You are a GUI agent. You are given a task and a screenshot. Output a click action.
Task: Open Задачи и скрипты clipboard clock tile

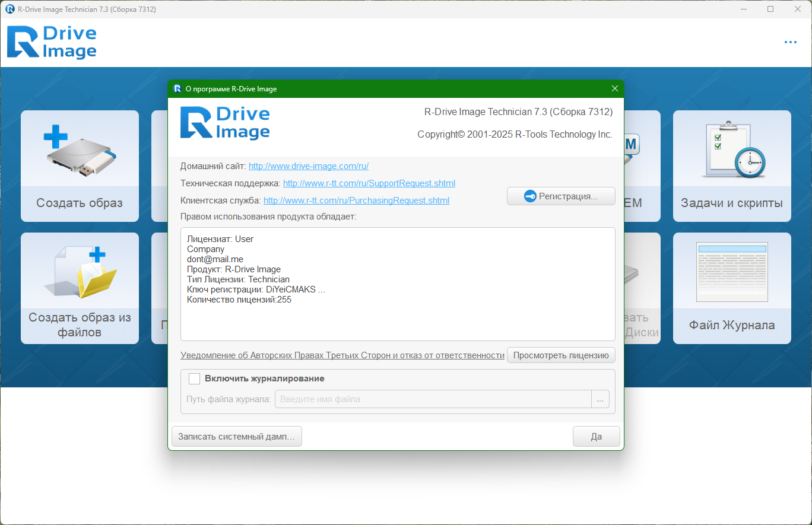[x=732, y=166]
